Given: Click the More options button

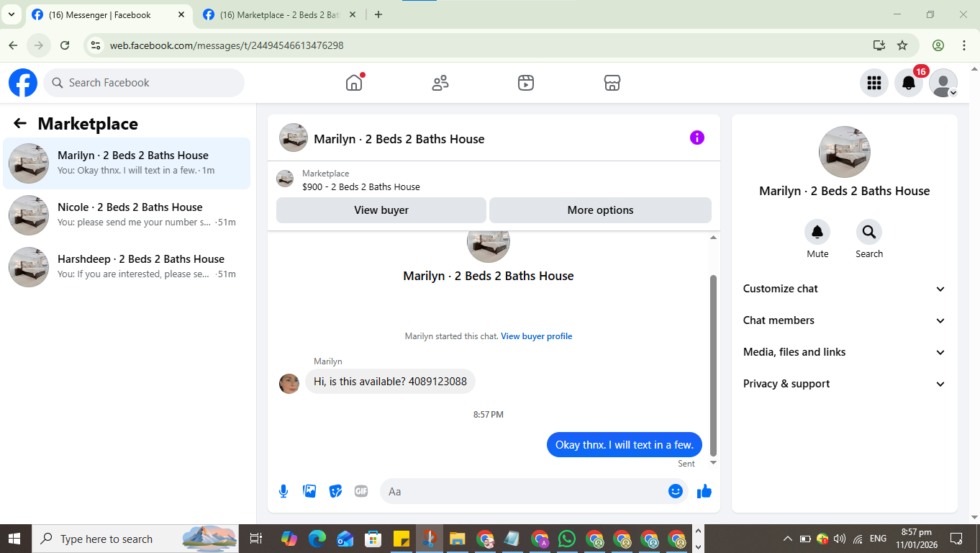Looking at the screenshot, I should click(x=600, y=210).
